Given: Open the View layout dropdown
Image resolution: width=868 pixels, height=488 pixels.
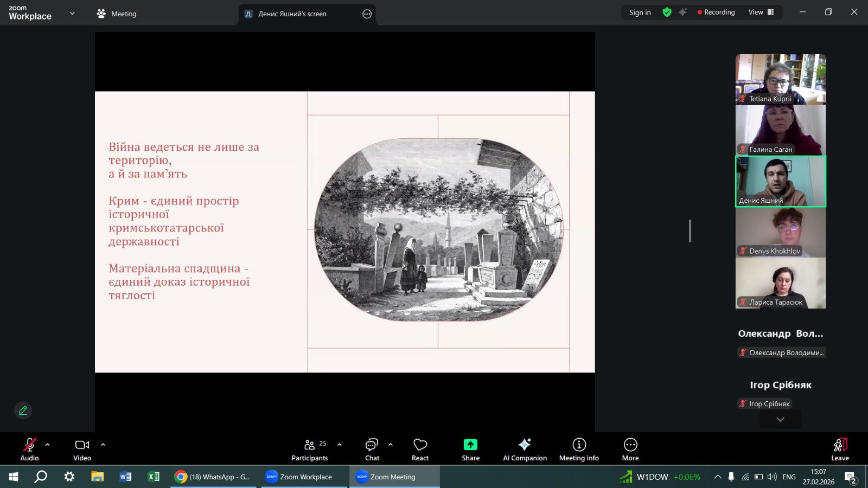Looking at the screenshot, I should pos(761,12).
